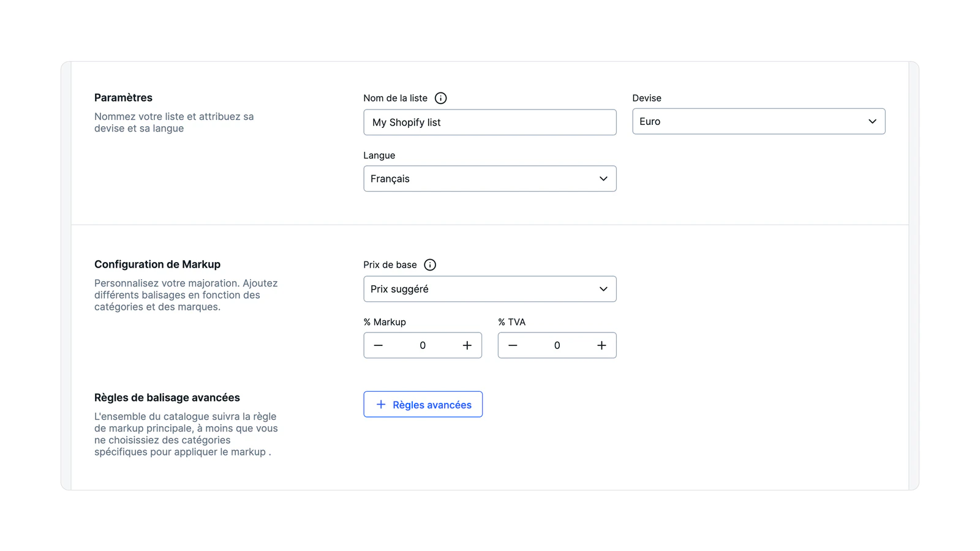
Task: Click the Règles avancées button
Action: 423,404
